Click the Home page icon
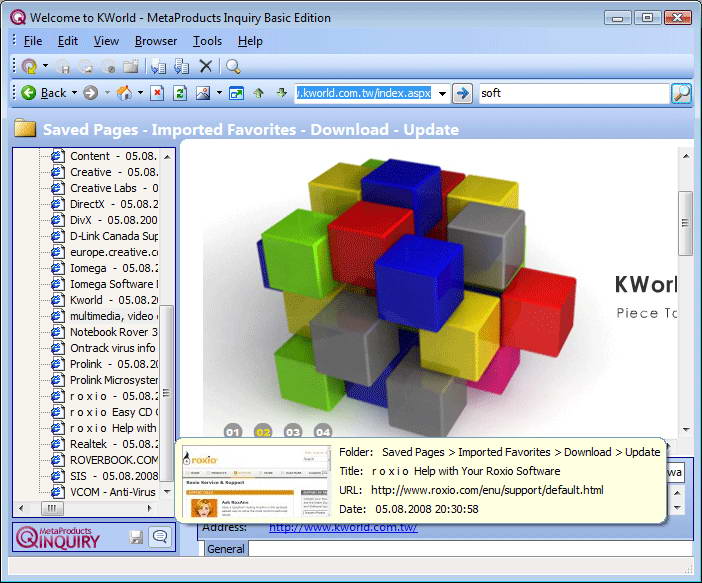The image size is (702, 583). (x=124, y=93)
